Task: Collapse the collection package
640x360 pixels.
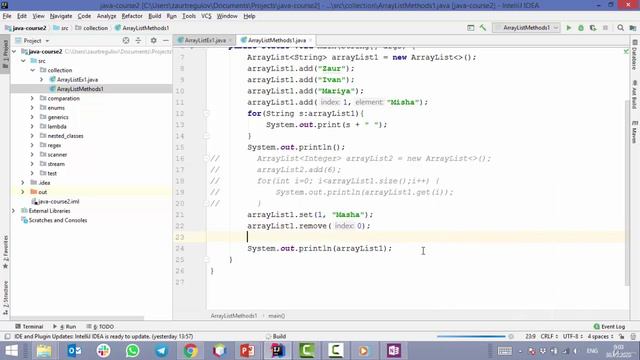Action: [33, 70]
